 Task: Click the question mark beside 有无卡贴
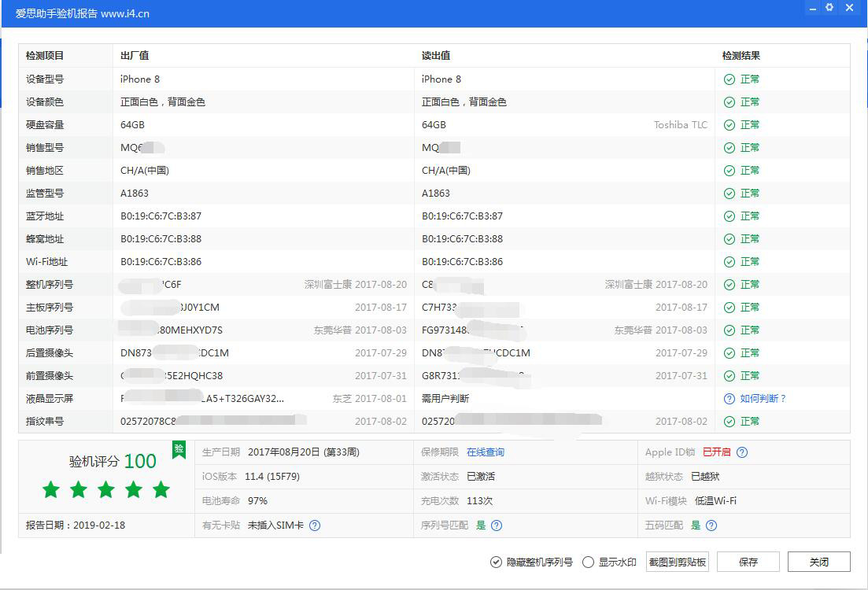click(x=315, y=525)
